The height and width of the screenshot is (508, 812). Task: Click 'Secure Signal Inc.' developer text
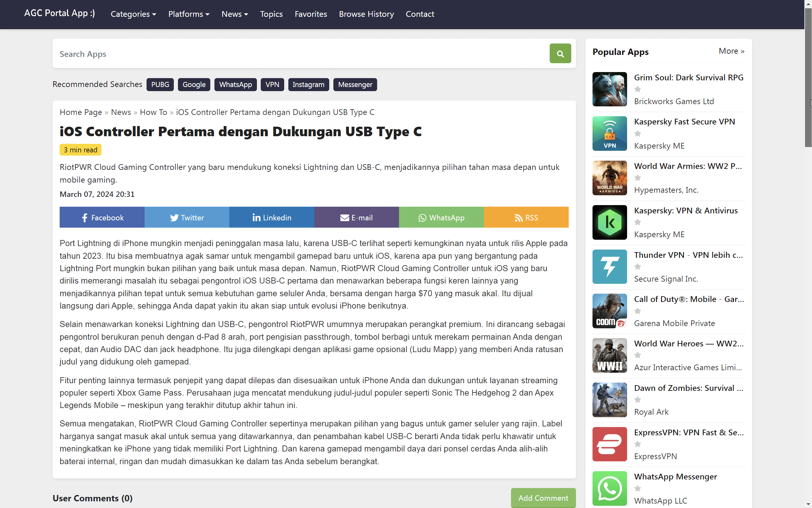[x=666, y=278]
